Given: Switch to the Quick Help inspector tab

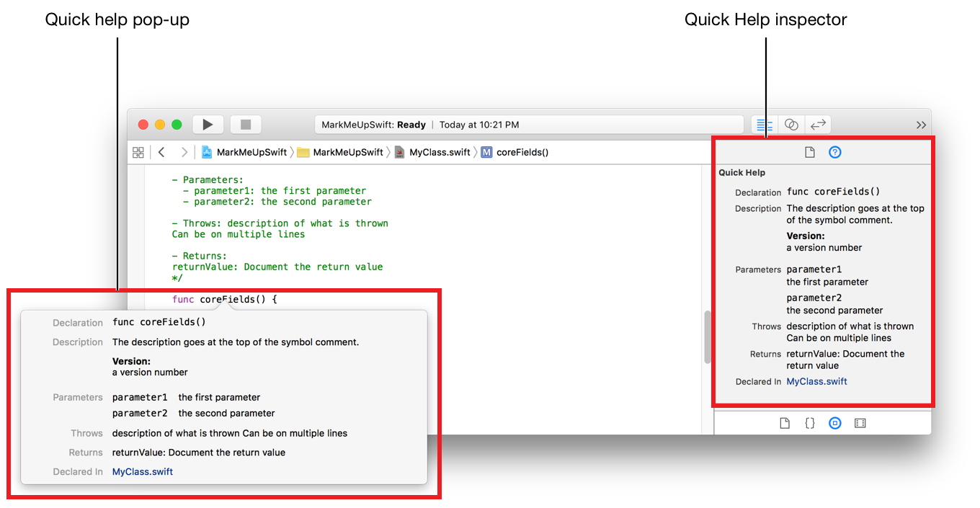Looking at the screenshot, I should (x=834, y=152).
